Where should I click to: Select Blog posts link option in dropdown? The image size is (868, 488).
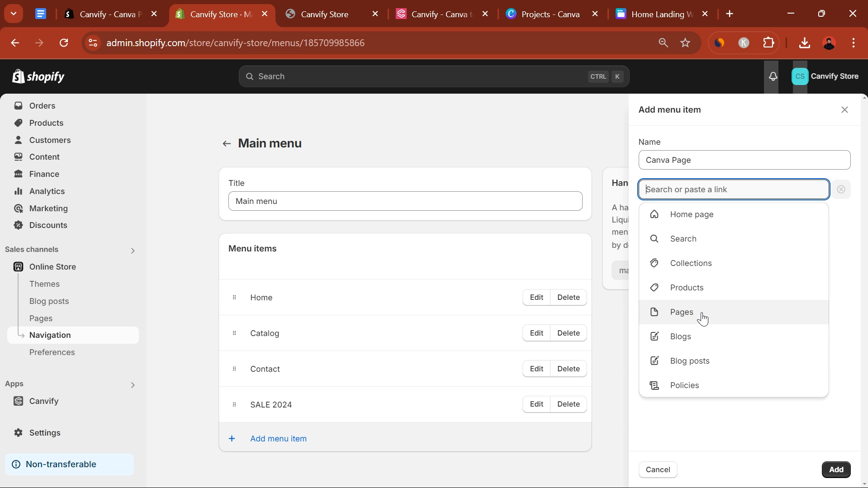click(734, 361)
